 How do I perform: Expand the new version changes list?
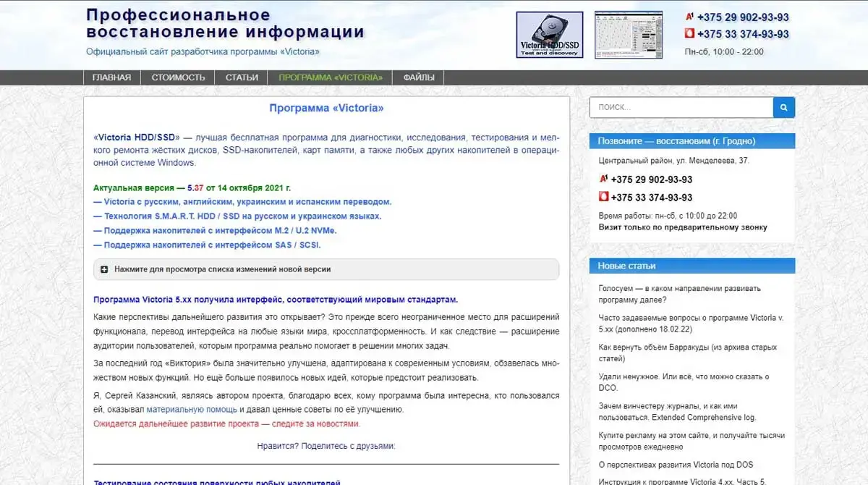pyautogui.click(x=222, y=269)
